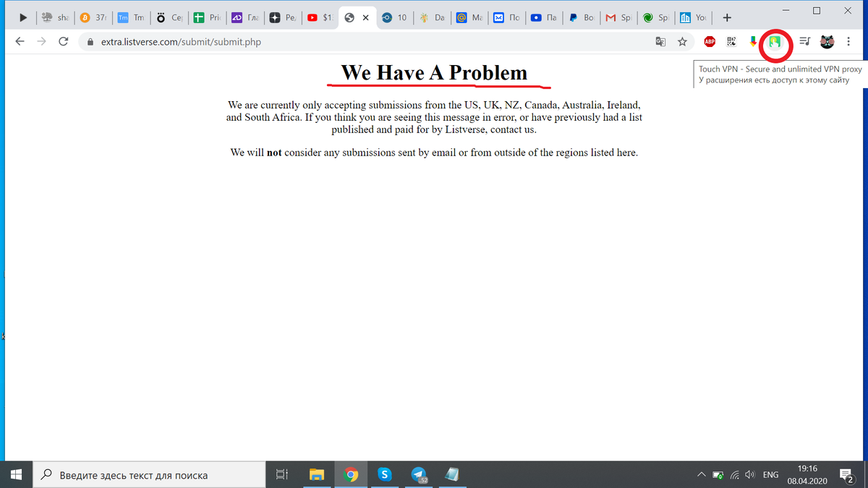Open the green plus 'Pric' tab

[206, 17]
